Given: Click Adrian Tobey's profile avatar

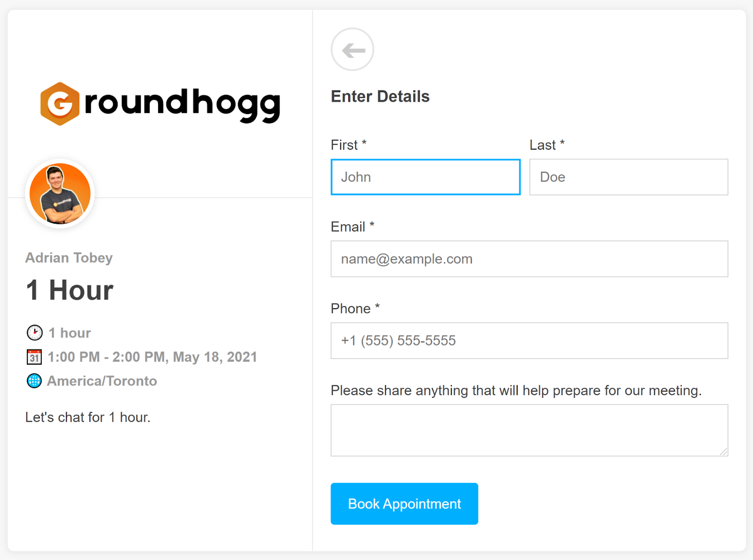Looking at the screenshot, I should 60,193.
